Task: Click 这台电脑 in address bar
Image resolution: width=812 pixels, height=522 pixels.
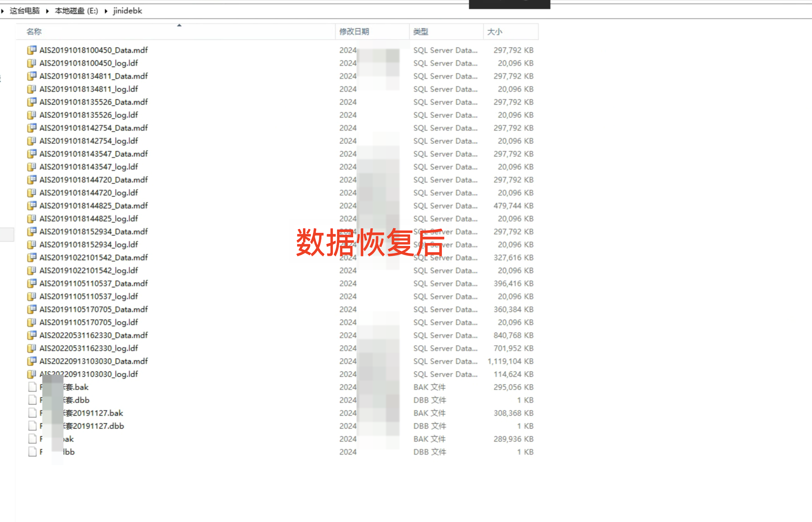Action: (x=24, y=11)
